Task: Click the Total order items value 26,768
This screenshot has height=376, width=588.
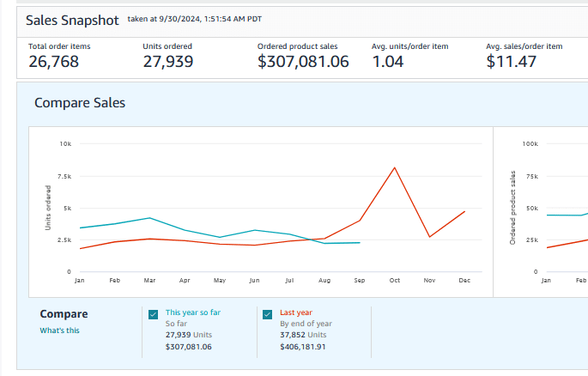Action: (53, 62)
